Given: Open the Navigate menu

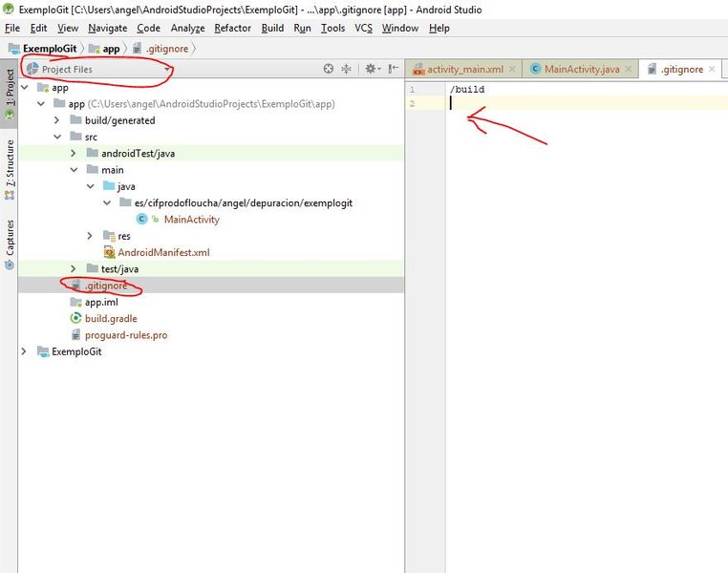Looking at the screenshot, I should coord(108,29).
